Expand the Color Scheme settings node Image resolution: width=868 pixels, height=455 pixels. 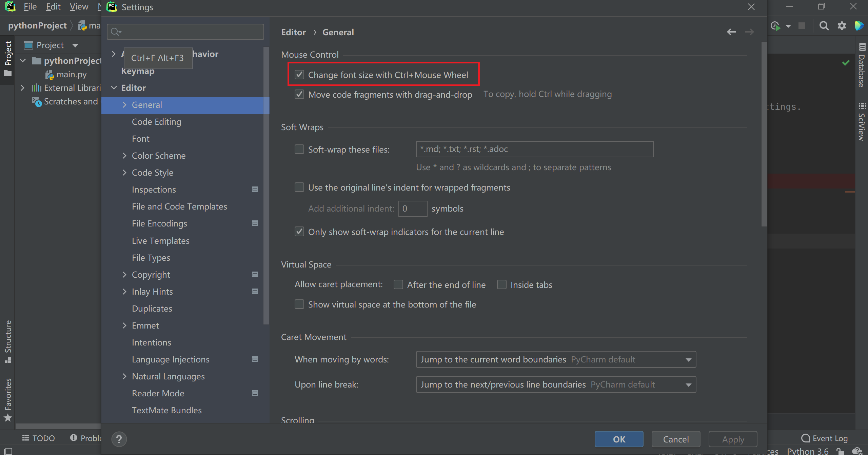[x=124, y=156]
